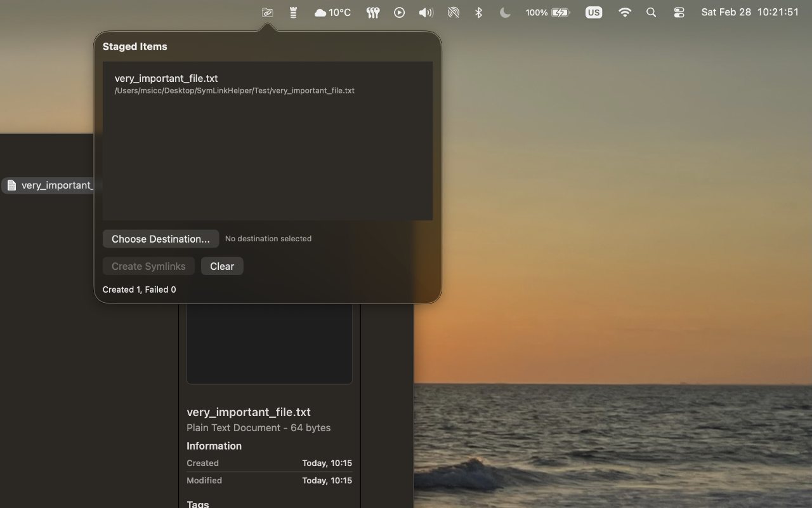The width and height of the screenshot is (812, 508).
Task: Click the Choose Destination button
Action: [160, 239]
